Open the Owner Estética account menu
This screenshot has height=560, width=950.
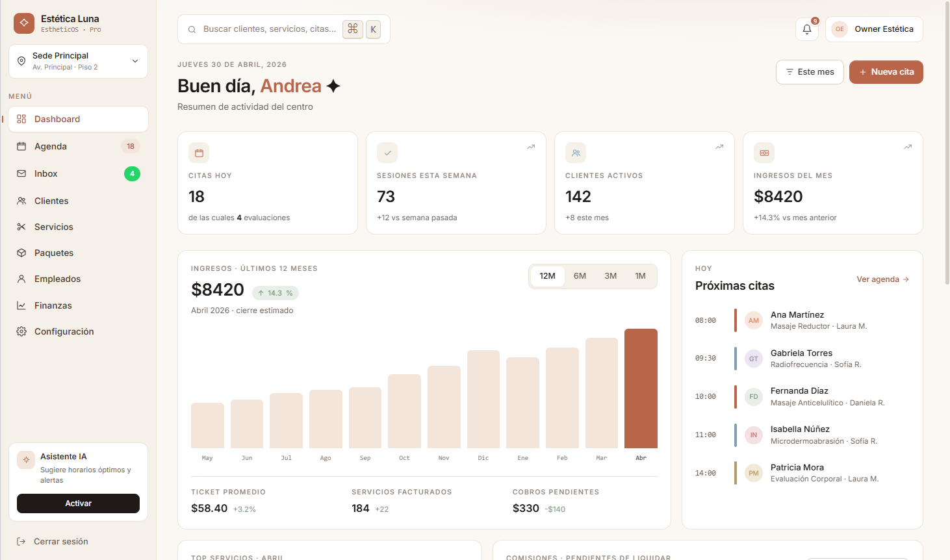coord(874,29)
